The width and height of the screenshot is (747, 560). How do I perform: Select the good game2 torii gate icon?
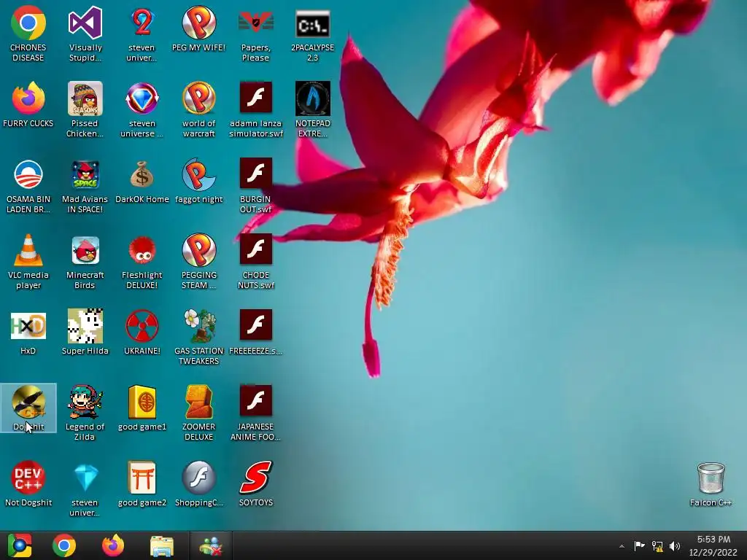coord(142,484)
